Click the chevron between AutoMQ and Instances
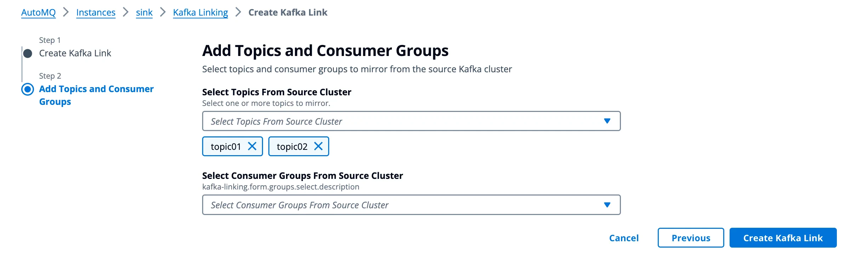 point(66,12)
